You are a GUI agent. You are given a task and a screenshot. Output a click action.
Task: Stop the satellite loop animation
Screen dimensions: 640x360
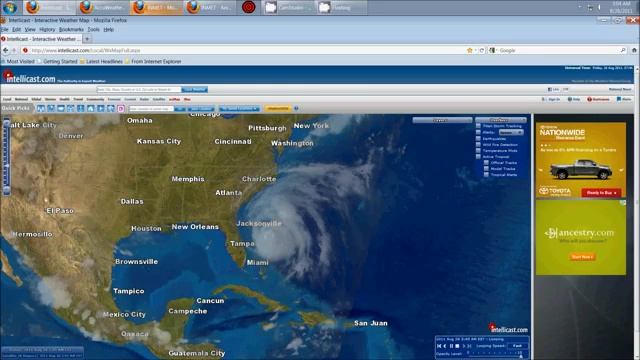point(457,346)
